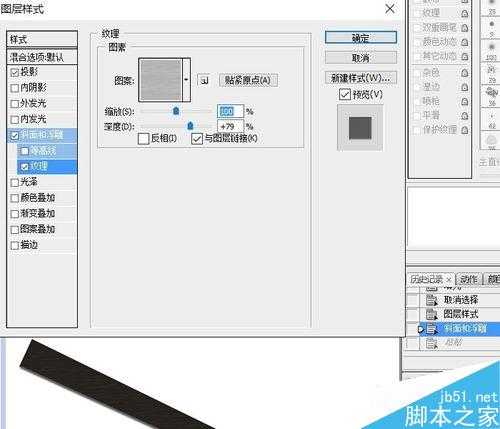
Task: Close the 图层样式 dialog
Action: coord(390,9)
